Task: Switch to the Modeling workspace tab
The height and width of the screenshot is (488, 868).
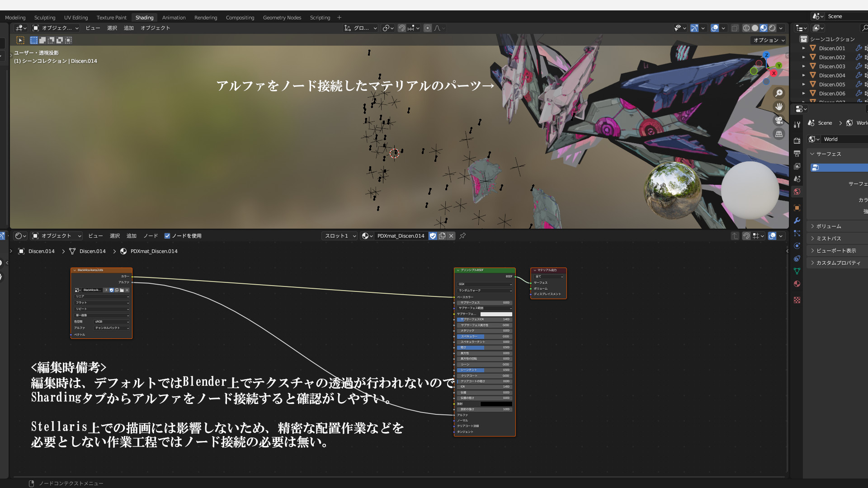Action: [15, 18]
